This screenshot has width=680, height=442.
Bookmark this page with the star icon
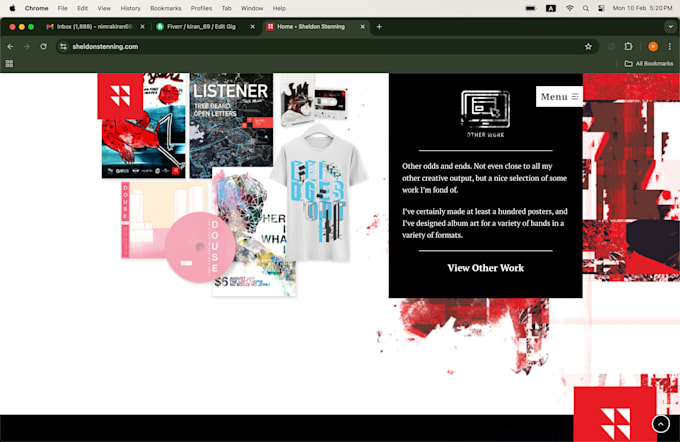[588, 46]
